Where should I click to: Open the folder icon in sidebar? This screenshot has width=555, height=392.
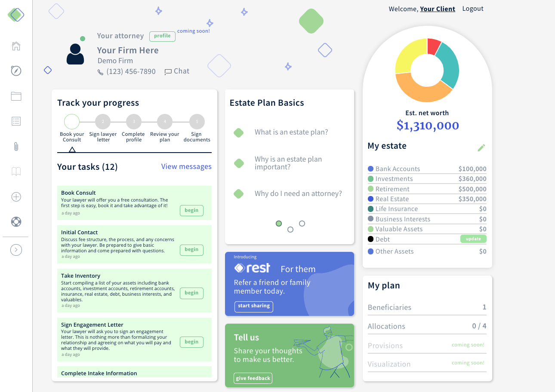point(16,96)
